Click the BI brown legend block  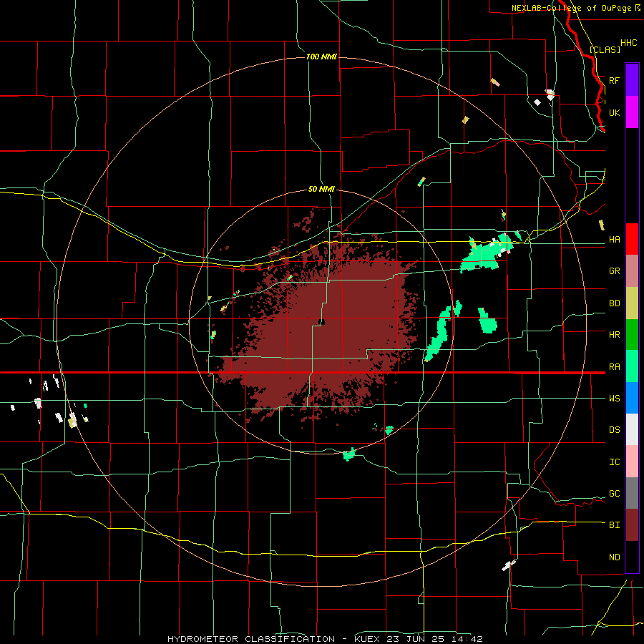pos(632,525)
